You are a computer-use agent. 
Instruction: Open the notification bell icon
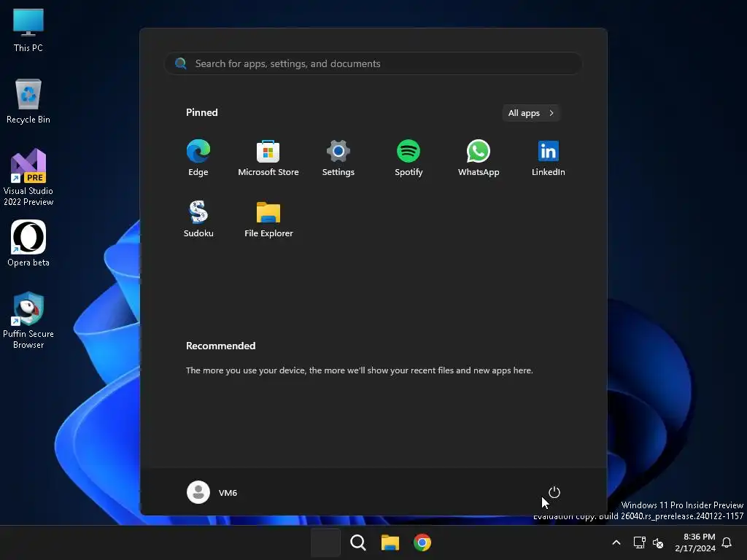click(x=727, y=542)
